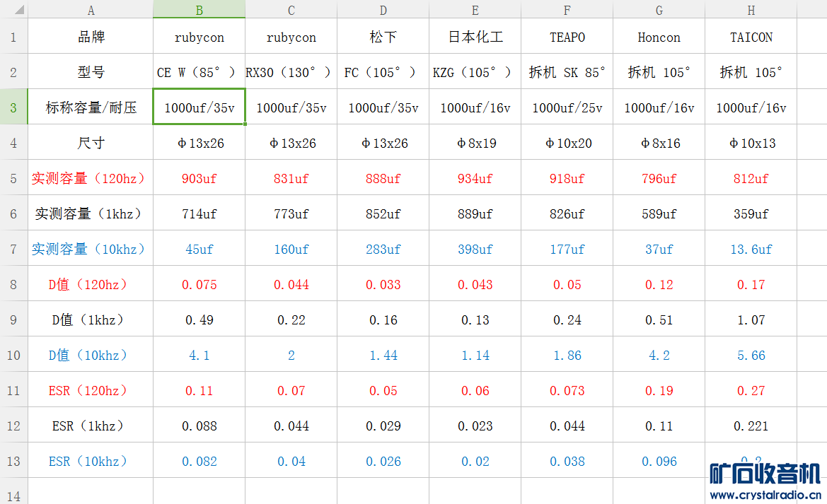Image resolution: width=827 pixels, height=504 pixels.
Task: Click the 尺寸 label cell
Action: tap(91, 143)
